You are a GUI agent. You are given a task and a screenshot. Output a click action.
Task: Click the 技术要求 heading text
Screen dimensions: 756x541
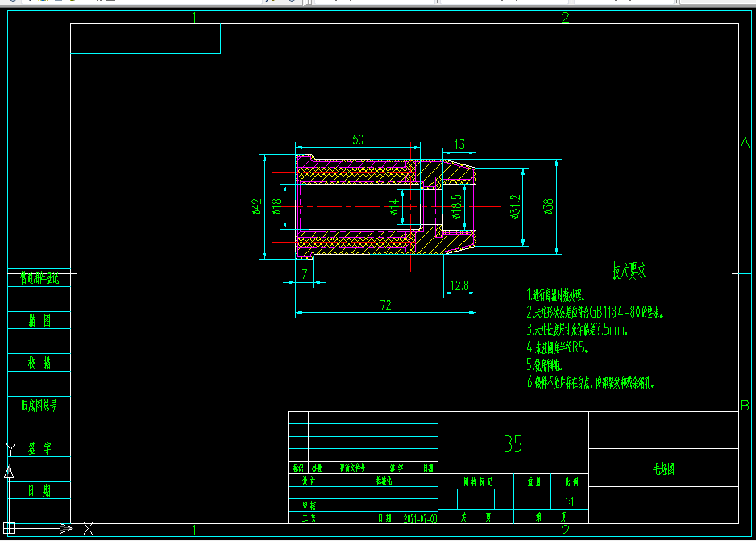[629, 271]
